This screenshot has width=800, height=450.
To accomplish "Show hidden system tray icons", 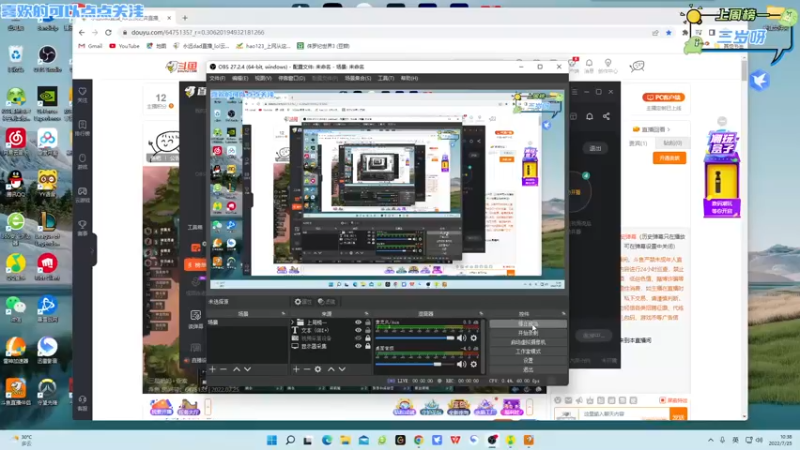I will (x=710, y=440).
